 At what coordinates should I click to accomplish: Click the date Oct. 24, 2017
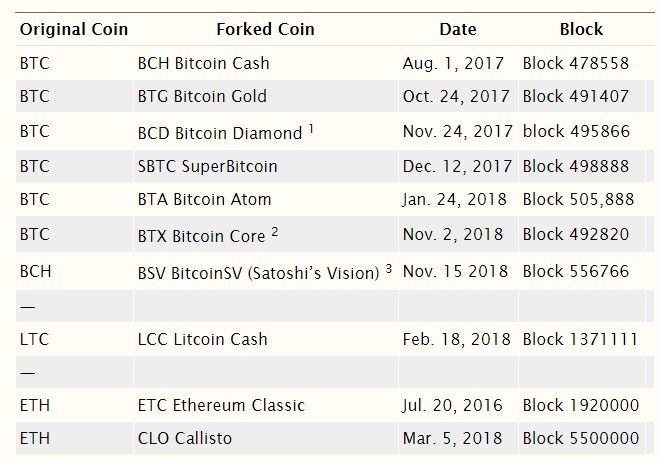click(456, 96)
